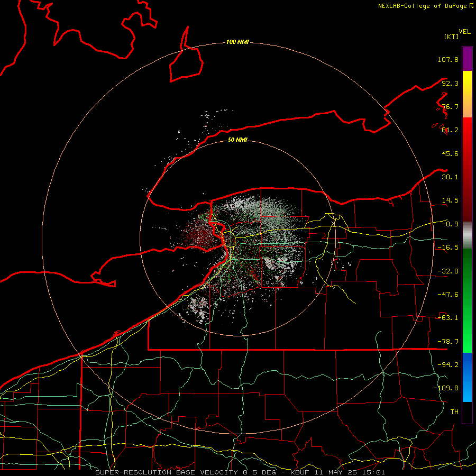Screen dimensions: 476x476
Task: Select the -16.5 legend value
Action: point(448,248)
